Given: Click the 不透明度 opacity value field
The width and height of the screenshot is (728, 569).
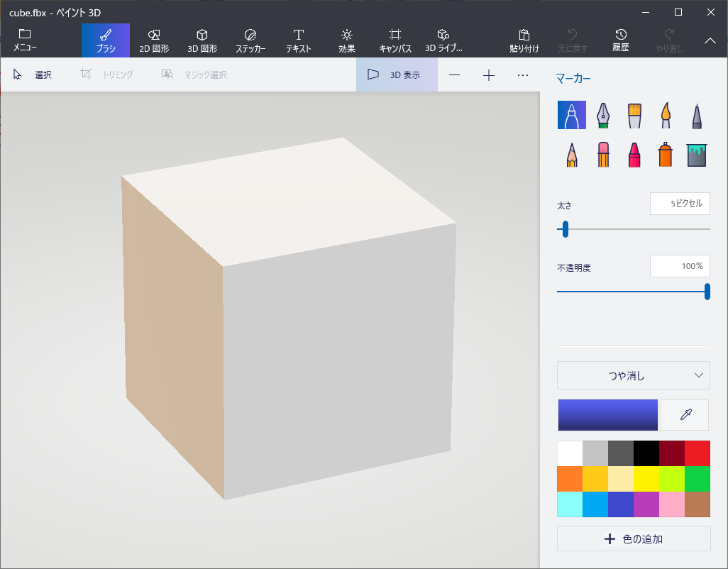Looking at the screenshot, I should click(x=680, y=266).
